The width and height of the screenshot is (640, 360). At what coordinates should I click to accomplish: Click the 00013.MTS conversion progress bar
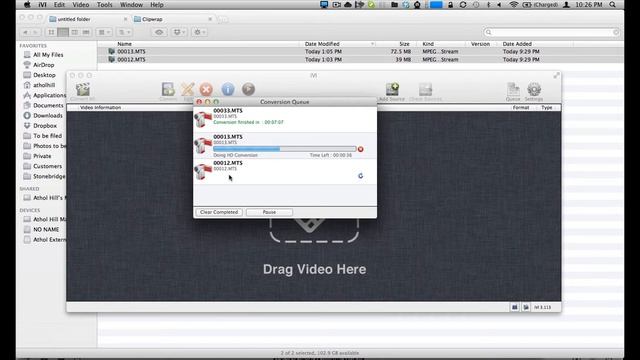click(x=284, y=149)
